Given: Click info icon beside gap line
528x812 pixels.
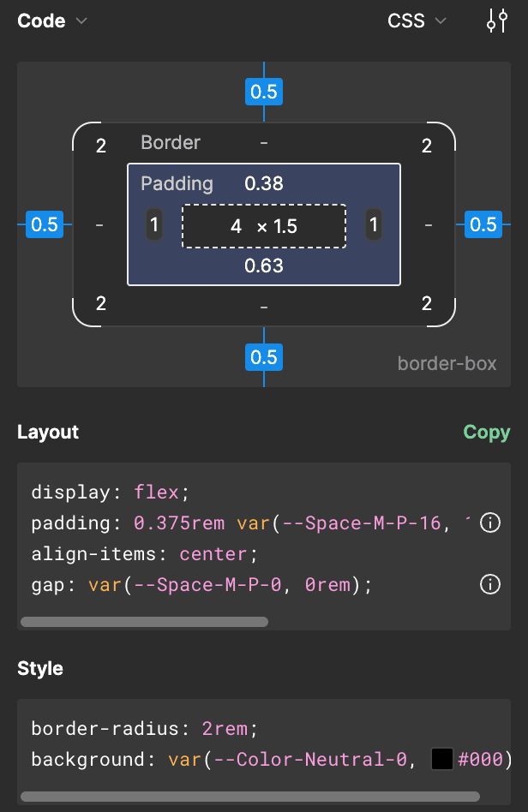Looking at the screenshot, I should tap(489, 584).
